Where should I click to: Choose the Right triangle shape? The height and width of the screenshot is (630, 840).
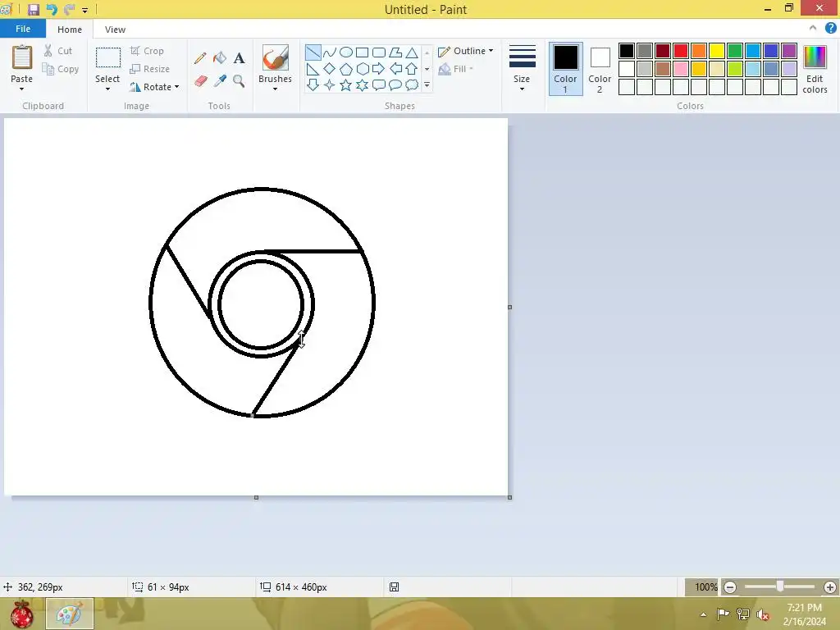[313, 69]
